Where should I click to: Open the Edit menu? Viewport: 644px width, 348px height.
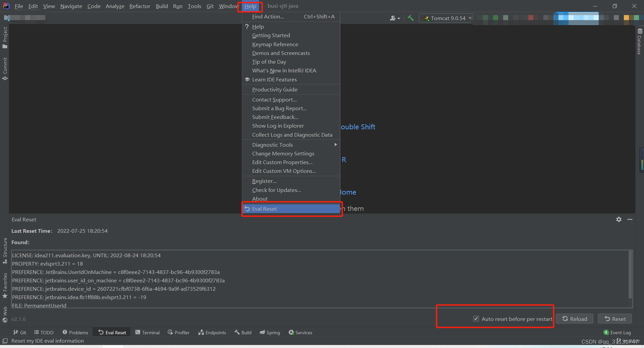(x=33, y=6)
